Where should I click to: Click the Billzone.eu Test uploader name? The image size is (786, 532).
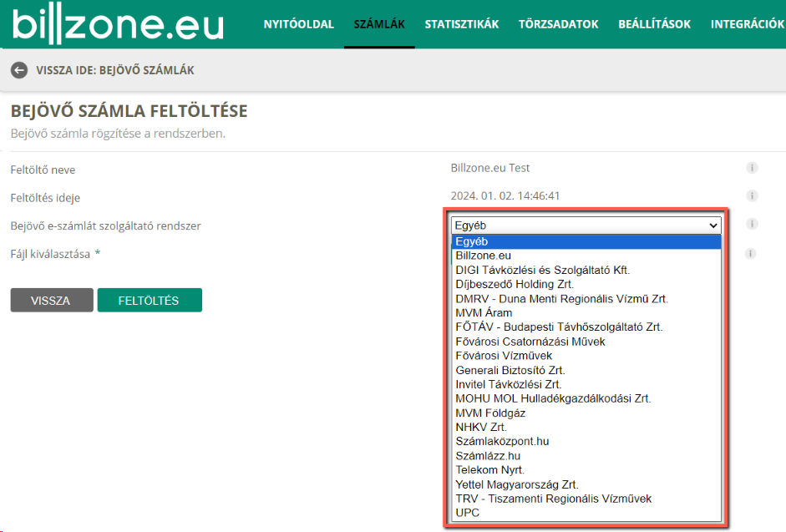[489, 168]
